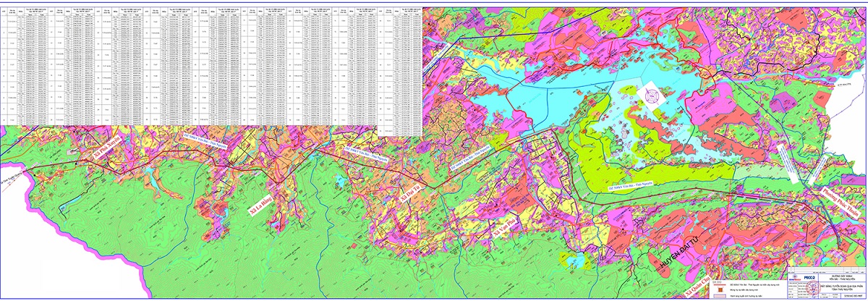
Task: Click the orange tower symbol in legend
Action: pyautogui.click(x=720, y=289)
